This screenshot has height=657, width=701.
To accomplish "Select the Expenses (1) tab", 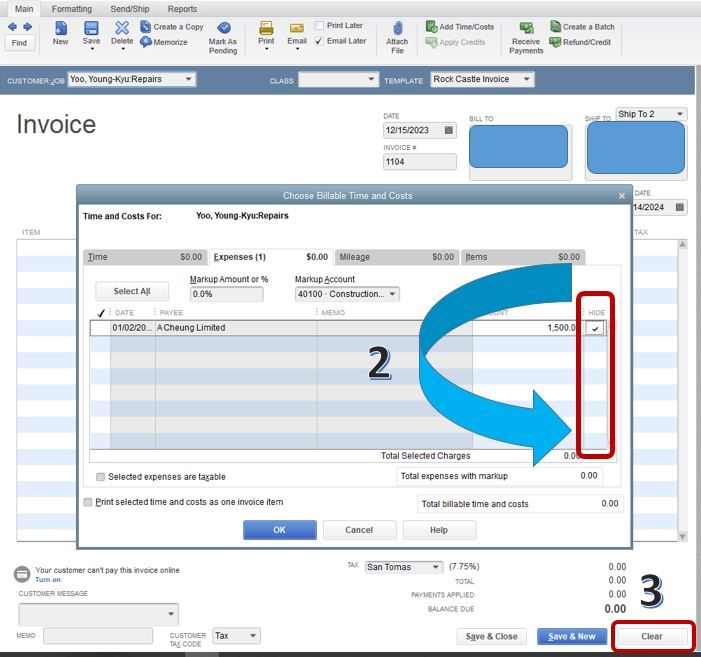I will 271,257.
